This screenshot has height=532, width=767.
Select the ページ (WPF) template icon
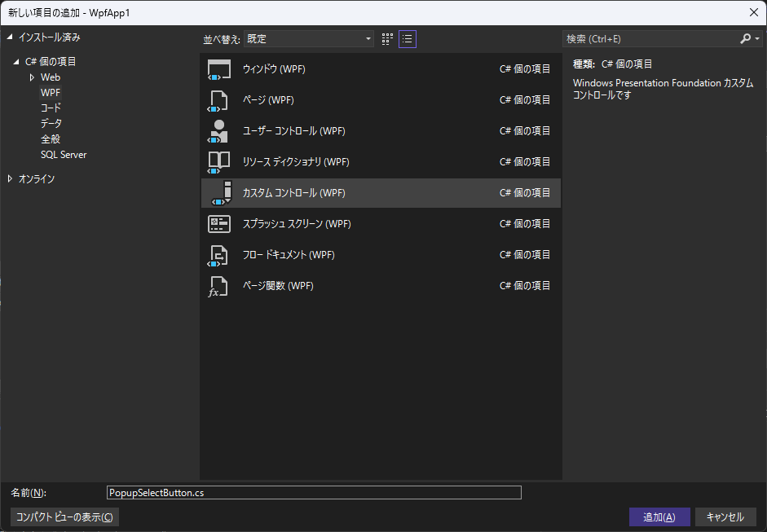click(x=218, y=100)
